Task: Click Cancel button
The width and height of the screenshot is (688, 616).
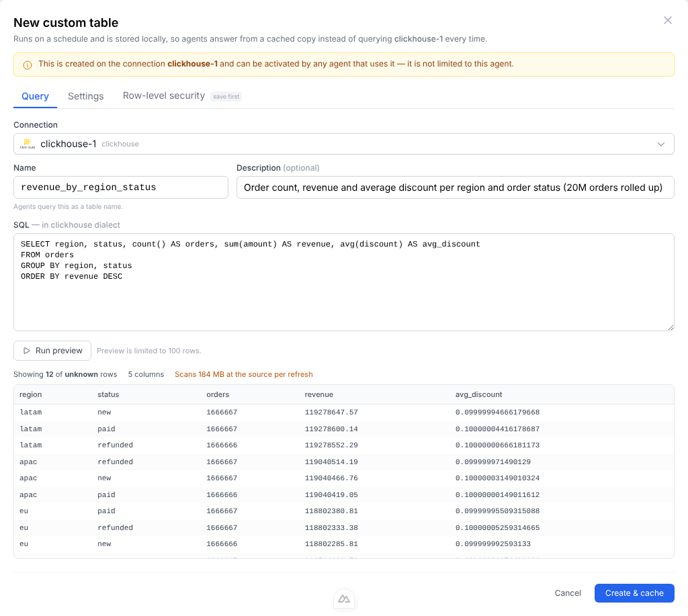Action: (x=567, y=593)
